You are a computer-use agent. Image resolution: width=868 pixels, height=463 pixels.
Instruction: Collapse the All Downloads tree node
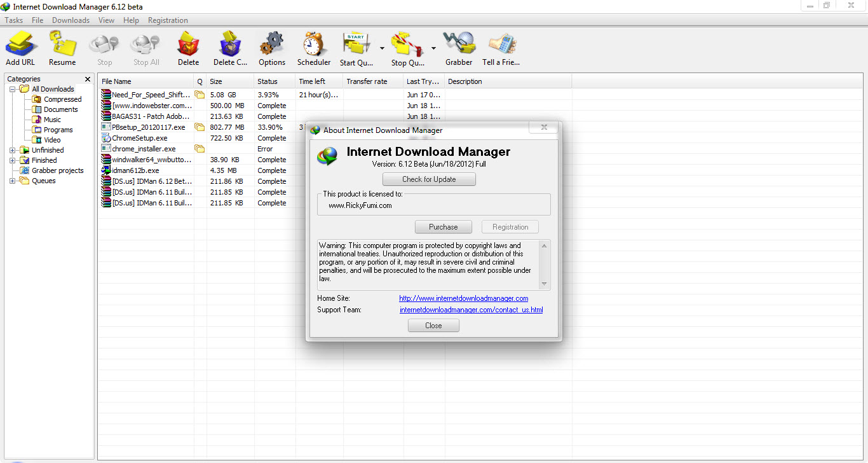[13, 89]
